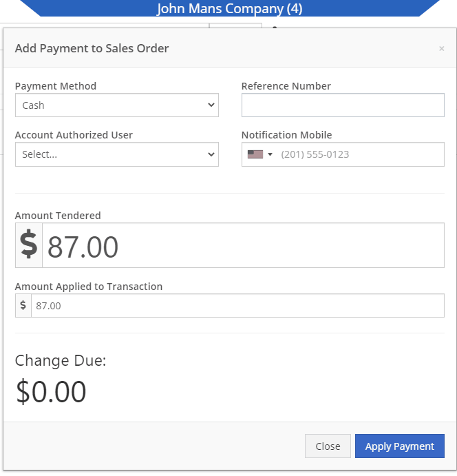The width and height of the screenshot is (457, 476).
Task: Click the John Mans Company (4) banner
Action: 230,8
